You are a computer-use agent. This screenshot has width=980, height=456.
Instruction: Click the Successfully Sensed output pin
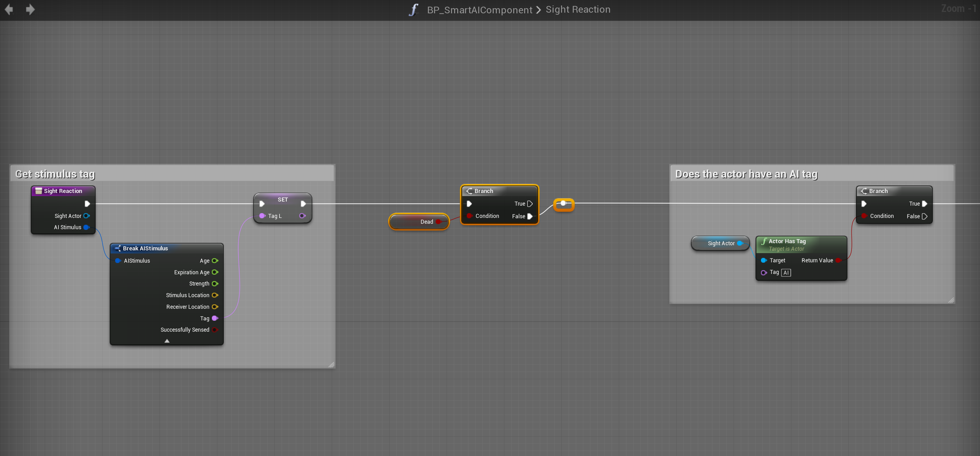215,329
